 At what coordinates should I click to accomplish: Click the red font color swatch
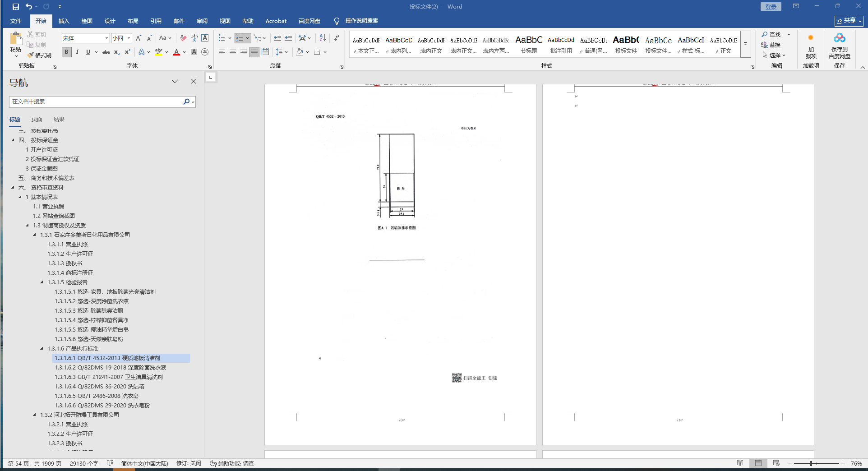click(176, 52)
